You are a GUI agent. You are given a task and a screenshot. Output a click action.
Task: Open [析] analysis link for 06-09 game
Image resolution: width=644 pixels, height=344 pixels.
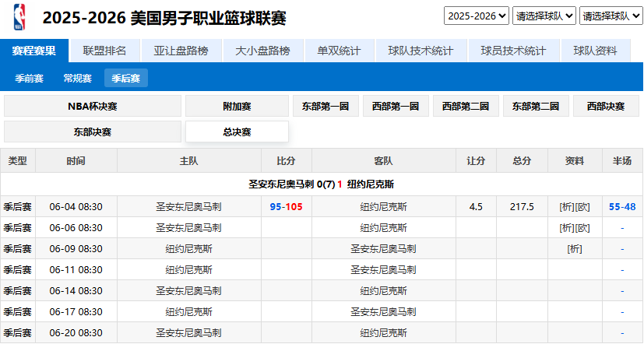coord(574,249)
